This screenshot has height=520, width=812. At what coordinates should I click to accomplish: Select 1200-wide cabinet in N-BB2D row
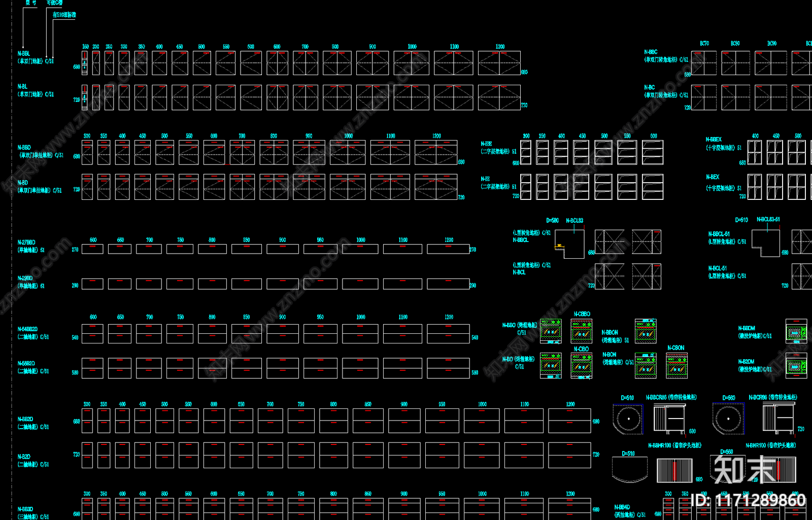[x=569, y=421]
